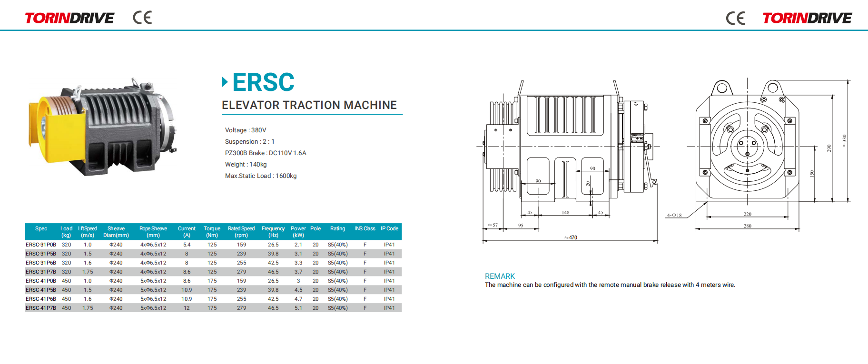Click the 4-Φ18 hole callout
This screenshot has height=364, width=868.
[674, 215]
